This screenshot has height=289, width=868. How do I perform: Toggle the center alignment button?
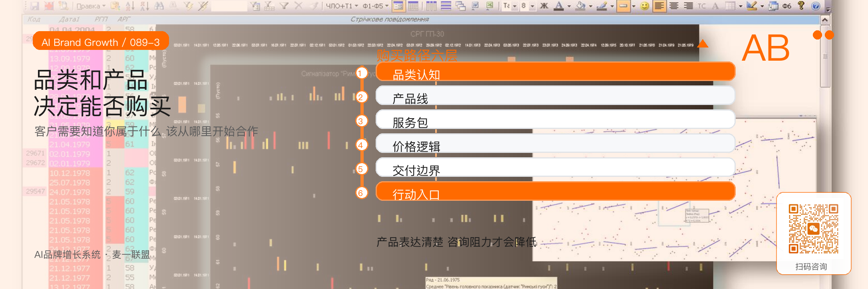click(674, 6)
